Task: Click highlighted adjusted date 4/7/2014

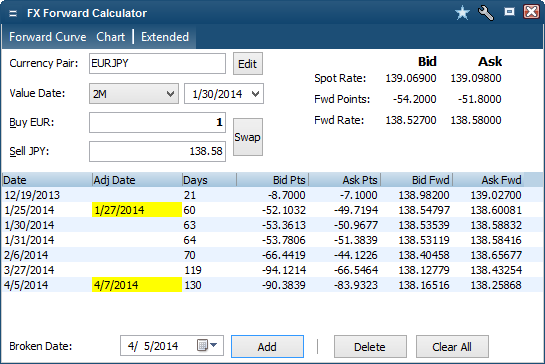Action: 137,285
